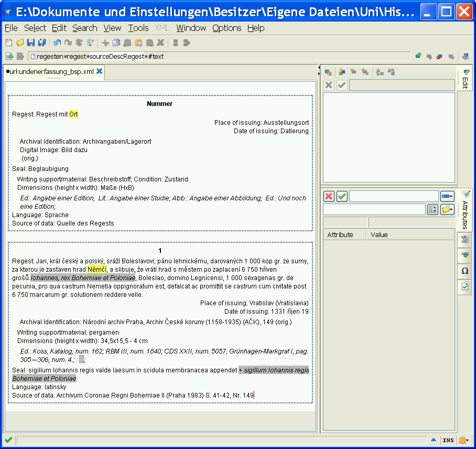Click the red left-arrow previous sibling icon

tap(440, 57)
